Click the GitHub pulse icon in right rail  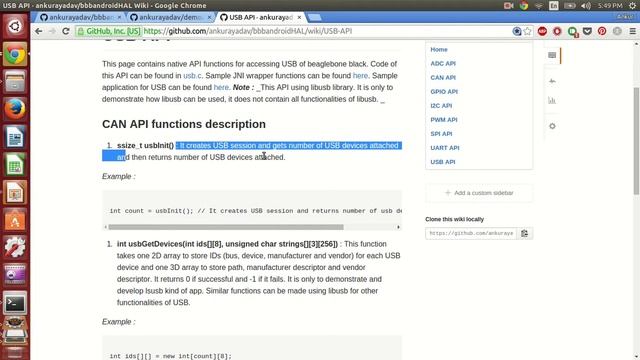552,81
